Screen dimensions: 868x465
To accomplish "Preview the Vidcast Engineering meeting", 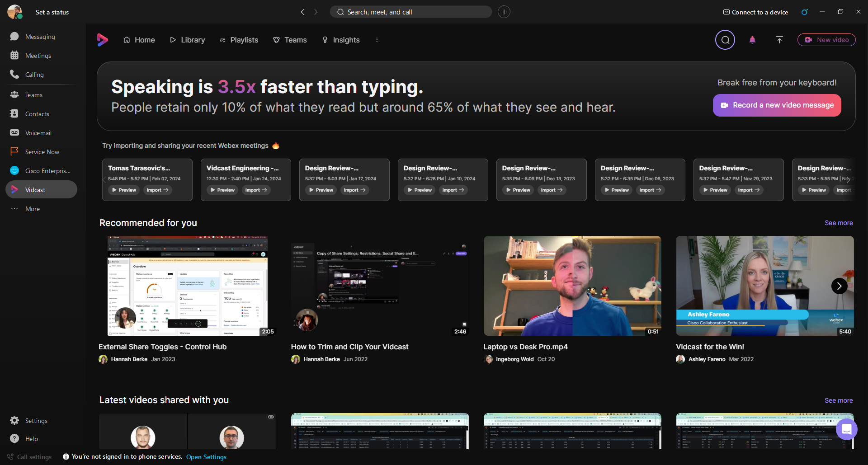I will pos(222,190).
